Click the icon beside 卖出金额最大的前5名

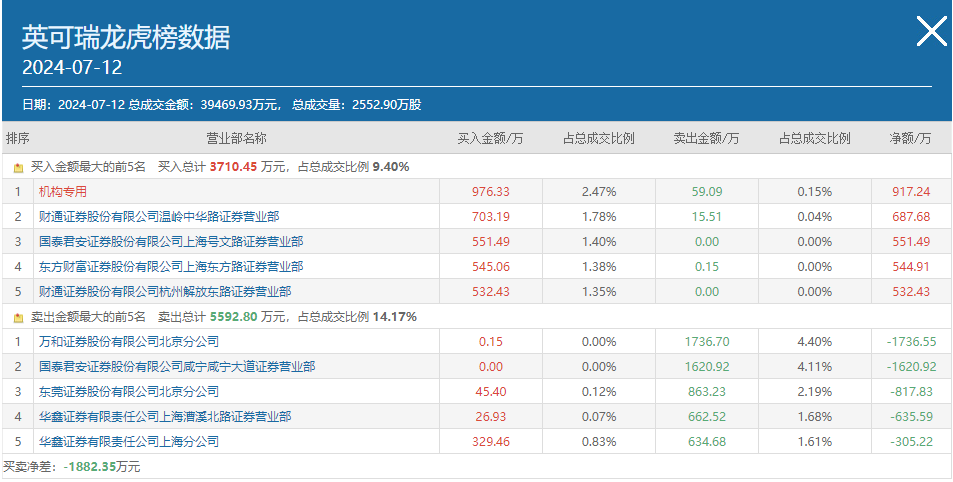click(18, 317)
